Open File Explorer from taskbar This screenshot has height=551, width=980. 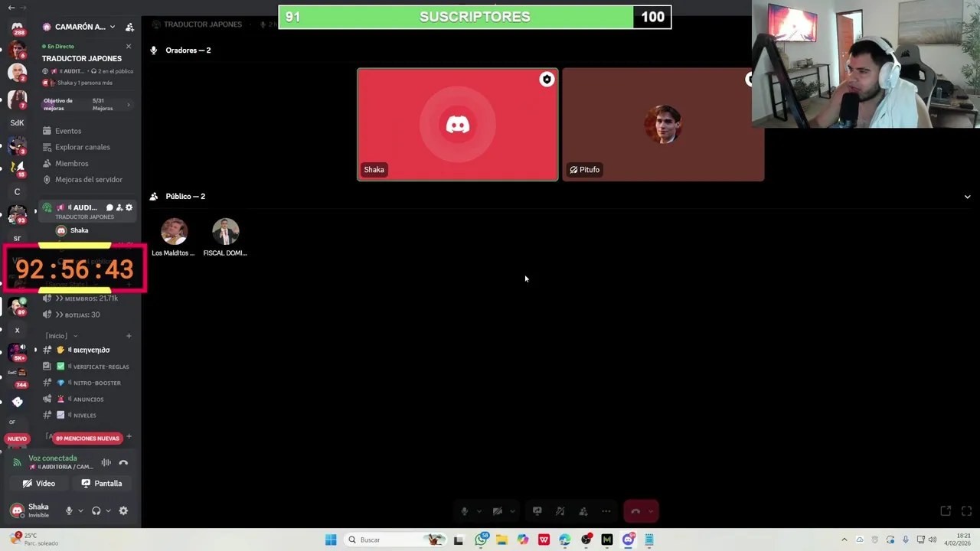coord(501,540)
